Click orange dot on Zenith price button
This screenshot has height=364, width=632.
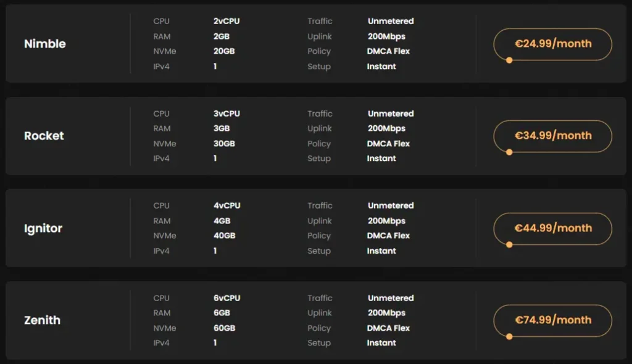509,336
